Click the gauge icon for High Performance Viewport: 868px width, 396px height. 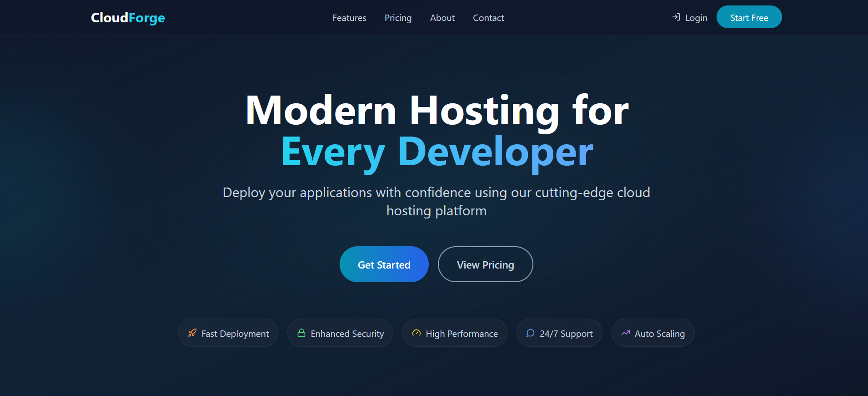click(416, 333)
